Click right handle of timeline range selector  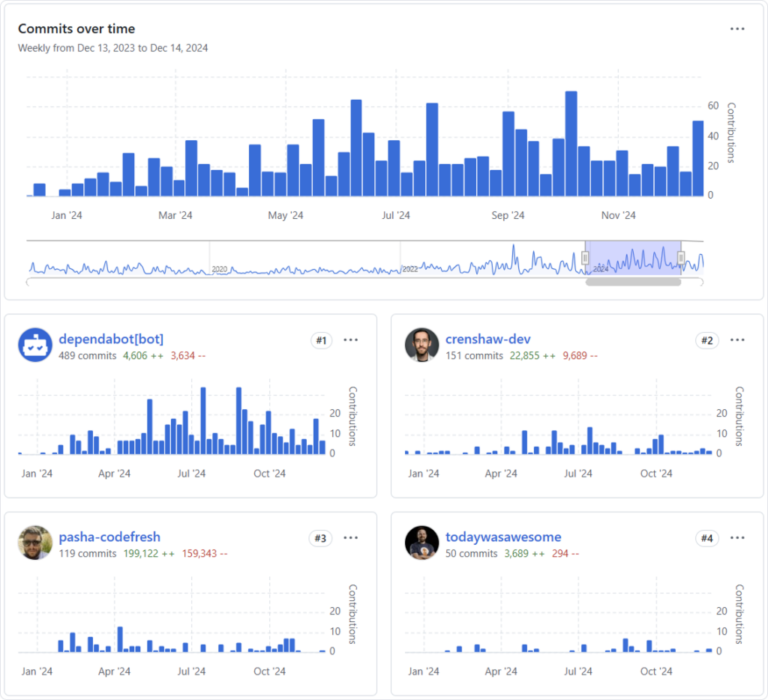681,259
